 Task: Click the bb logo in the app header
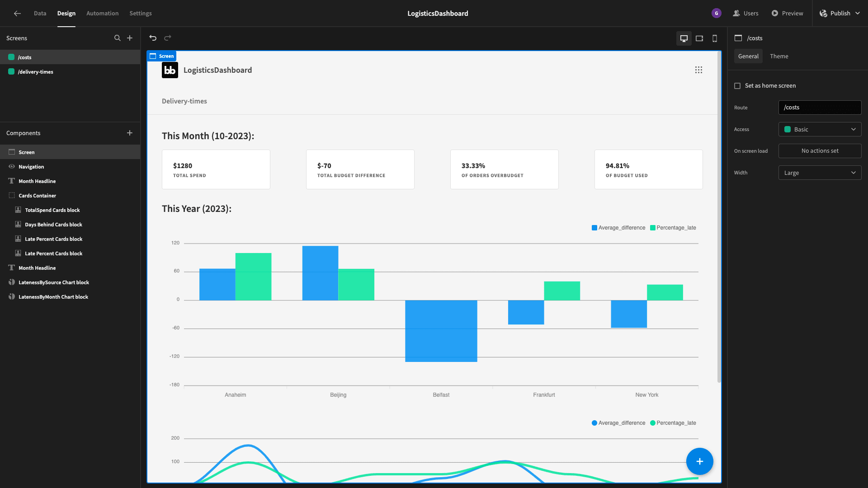[170, 70]
